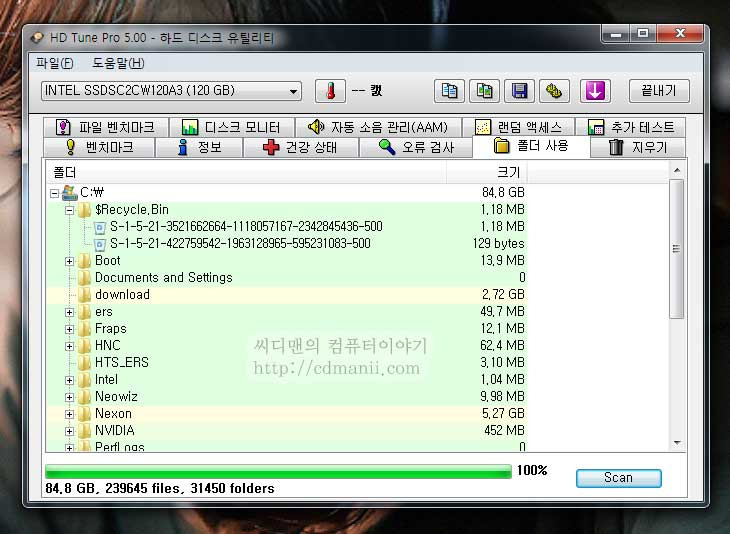Open options via the wrench icon
730x534 pixels.
click(x=554, y=91)
